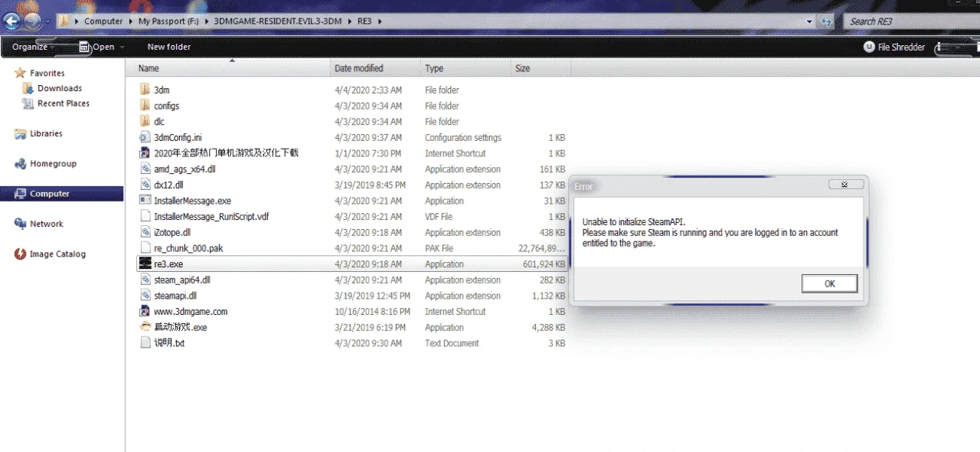This screenshot has height=452, width=980.
Task: Click OK in the Error dialog
Action: tap(829, 283)
